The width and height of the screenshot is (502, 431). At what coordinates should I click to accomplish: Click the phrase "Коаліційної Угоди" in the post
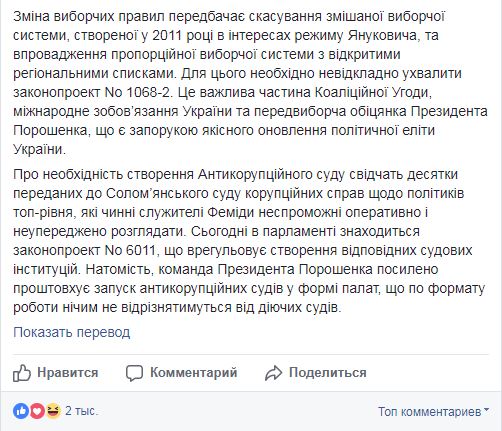(373, 93)
